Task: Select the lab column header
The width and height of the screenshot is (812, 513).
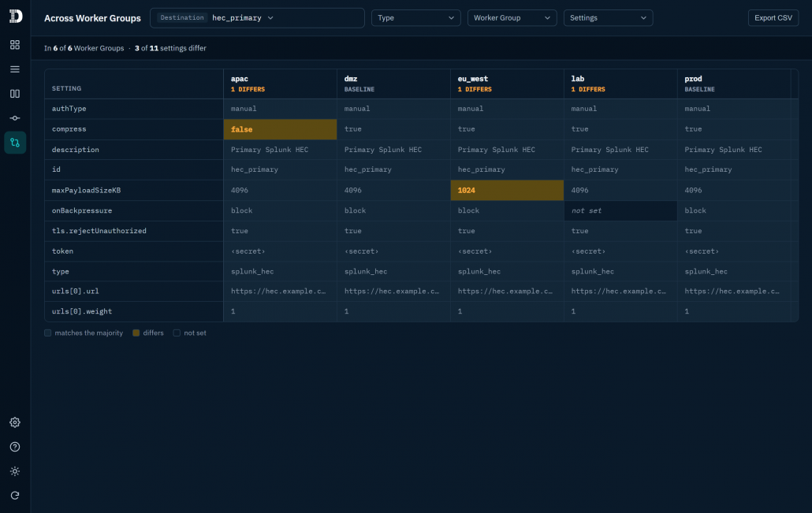Action: (x=620, y=84)
